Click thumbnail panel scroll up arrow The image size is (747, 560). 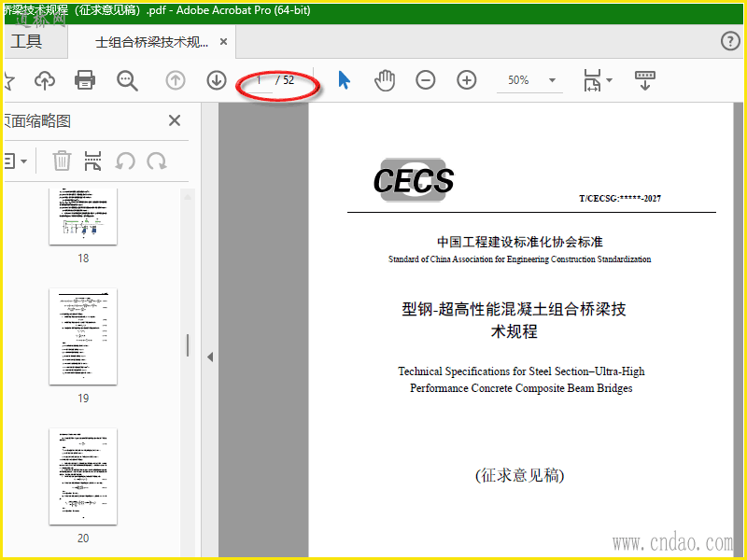click(188, 196)
